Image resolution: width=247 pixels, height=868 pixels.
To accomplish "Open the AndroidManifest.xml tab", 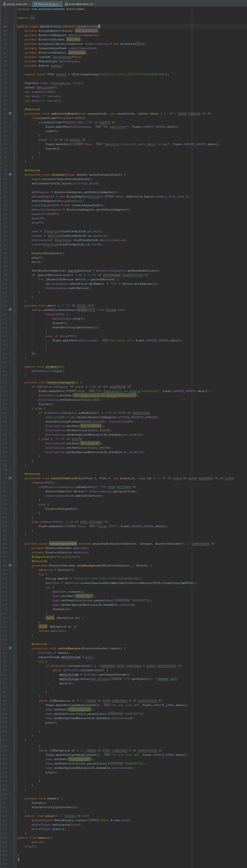I will [x=80, y=4].
